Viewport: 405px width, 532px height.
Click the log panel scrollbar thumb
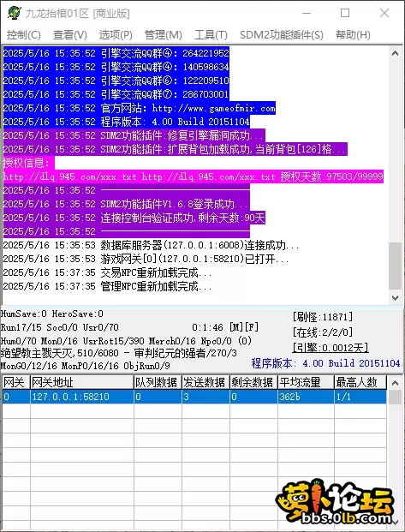395,266
